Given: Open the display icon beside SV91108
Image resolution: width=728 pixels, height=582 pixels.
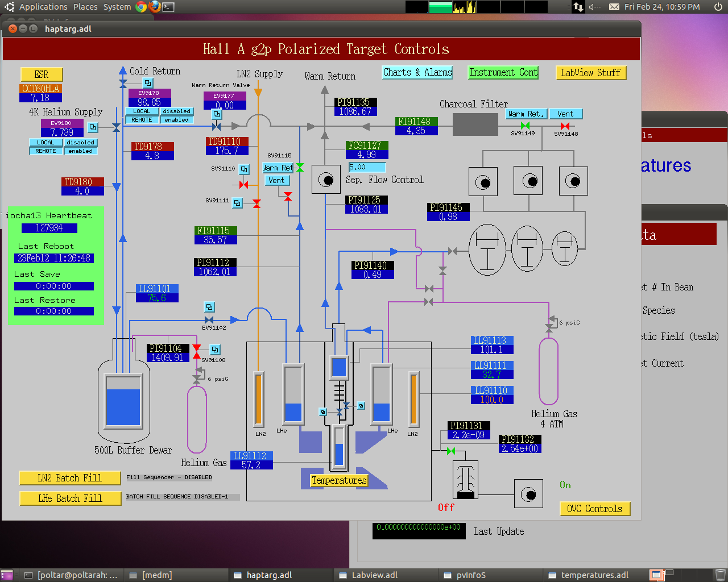Looking at the screenshot, I should coord(215,350).
